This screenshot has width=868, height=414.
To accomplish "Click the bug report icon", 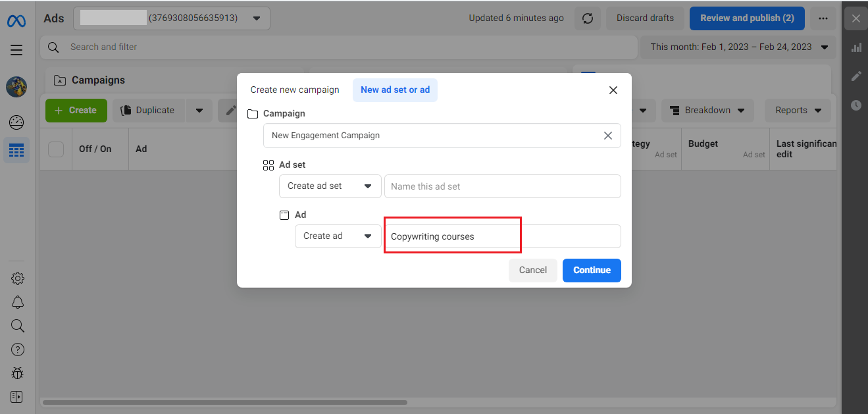I will 18,373.
